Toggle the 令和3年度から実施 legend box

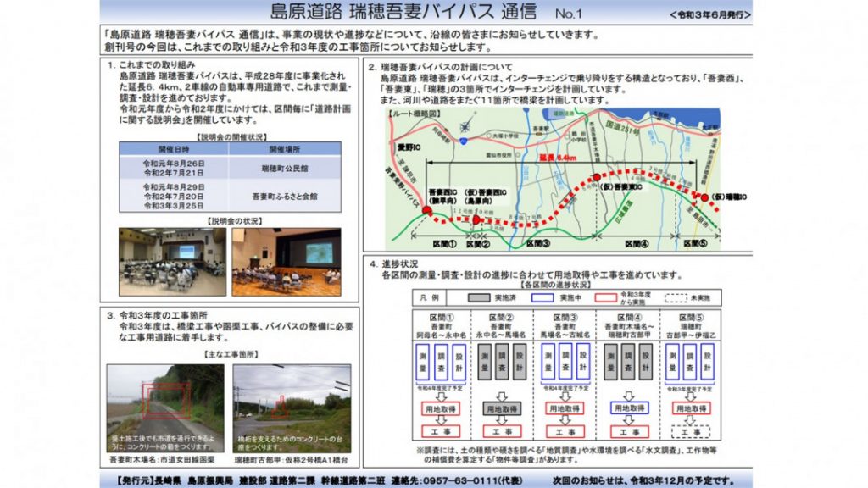coord(605,298)
